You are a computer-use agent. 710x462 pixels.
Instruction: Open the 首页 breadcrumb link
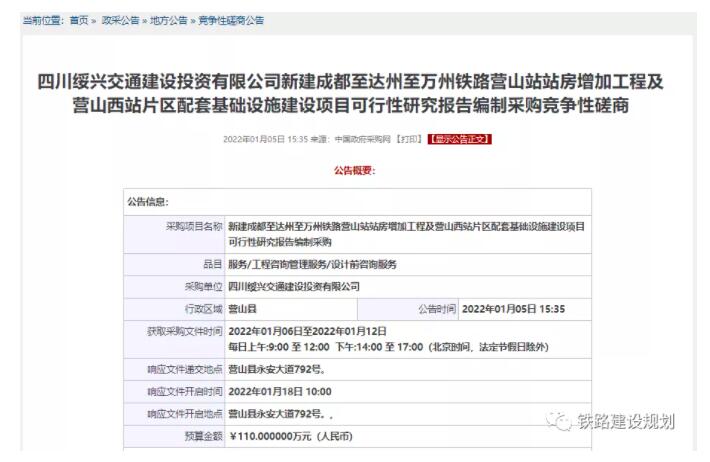click(79, 20)
